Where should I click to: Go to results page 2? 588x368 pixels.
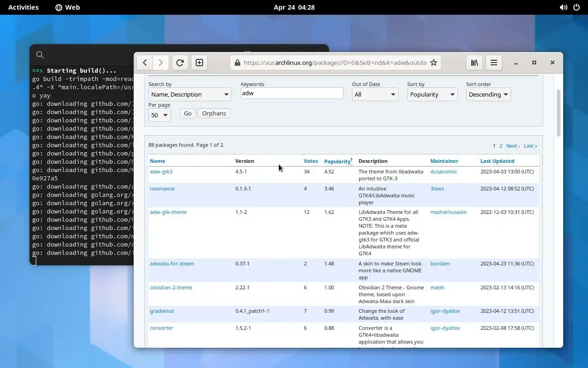point(501,146)
